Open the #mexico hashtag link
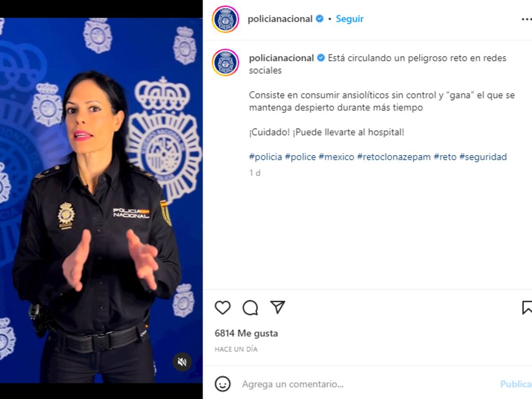The image size is (532, 399). pyautogui.click(x=336, y=156)
